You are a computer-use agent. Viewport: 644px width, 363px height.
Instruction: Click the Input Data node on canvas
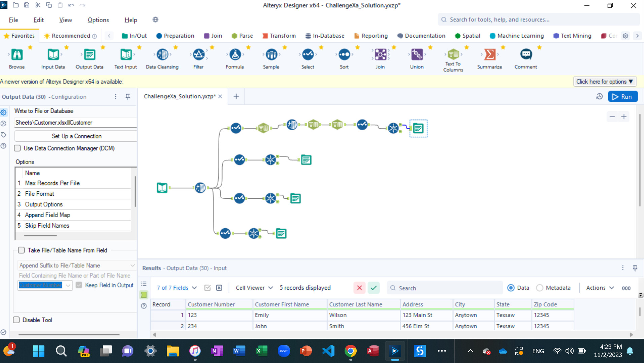tap(162, 188)
